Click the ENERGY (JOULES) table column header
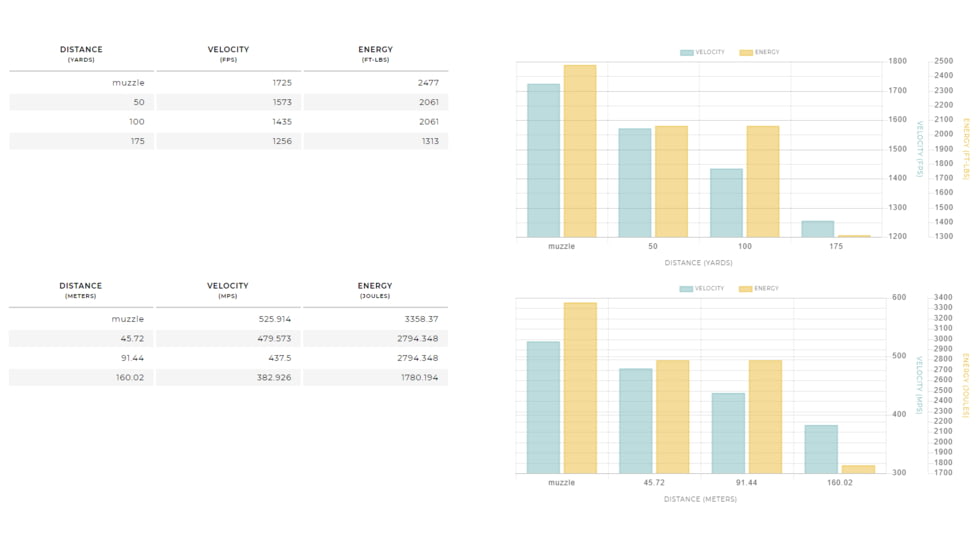The height and width of the screenshot is (550, 978). [375, 290]
